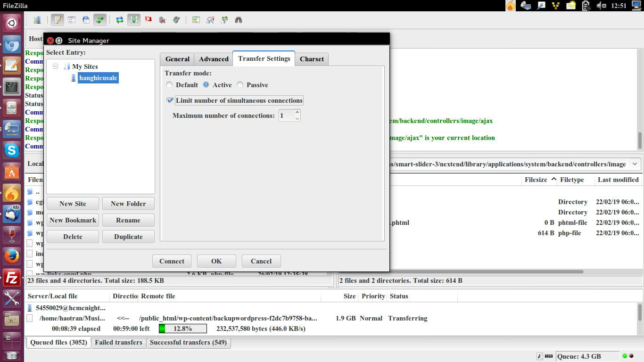Open directory listing filters icon

(196, 20)
